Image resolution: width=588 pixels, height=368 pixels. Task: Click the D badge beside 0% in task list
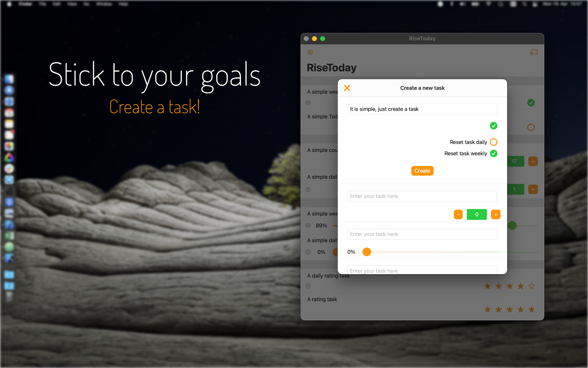[308, 252]
